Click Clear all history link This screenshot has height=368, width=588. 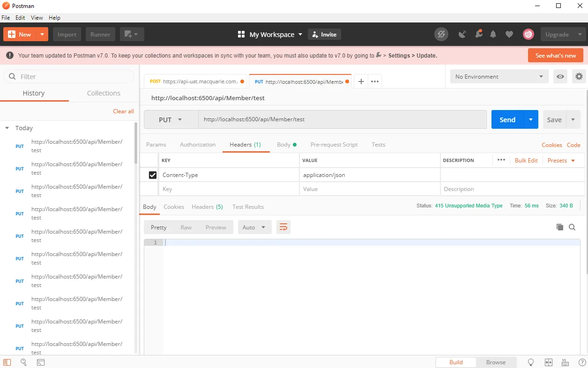coord(123,111)
